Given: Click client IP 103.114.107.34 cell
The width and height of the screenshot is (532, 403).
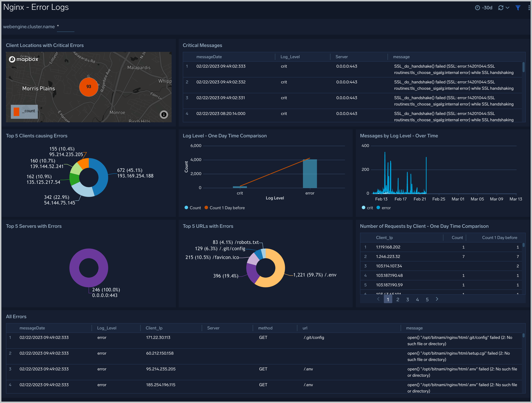Looking at the screenshot, I should pyautogui.click(x=389, y=266).
